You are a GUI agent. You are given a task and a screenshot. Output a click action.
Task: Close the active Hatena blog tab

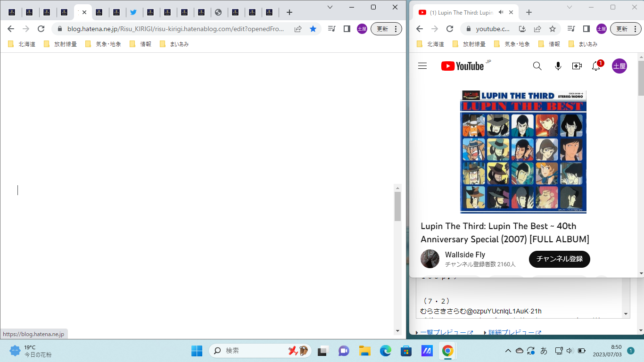84,12
